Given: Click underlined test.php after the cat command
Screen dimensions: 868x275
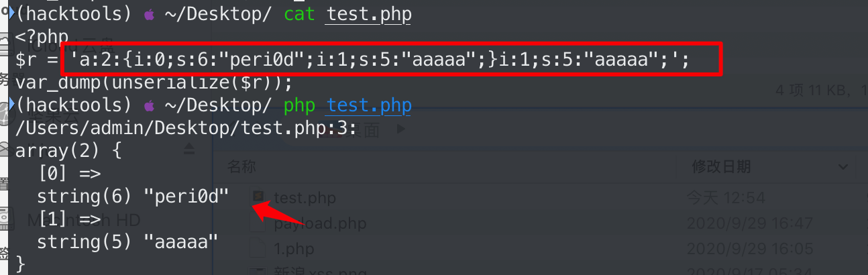Looking at the screenshot, I should point(369,15).
